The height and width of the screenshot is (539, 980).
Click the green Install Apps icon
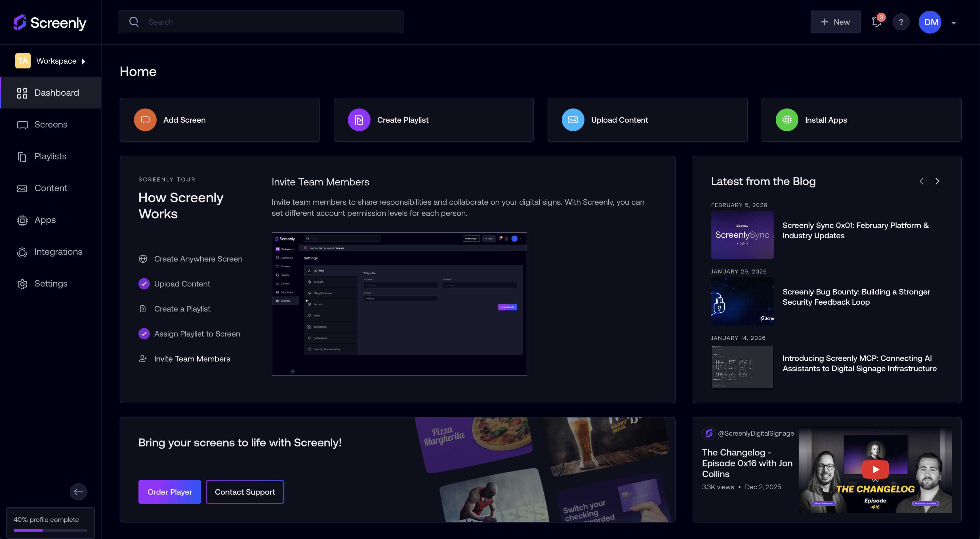[x=787, y=120]
